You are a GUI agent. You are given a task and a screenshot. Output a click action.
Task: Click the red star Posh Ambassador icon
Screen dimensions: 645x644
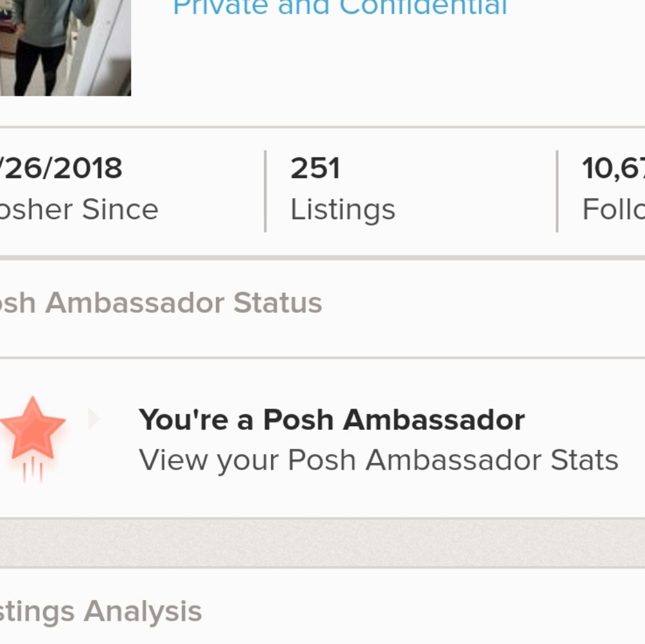point(32,429)
